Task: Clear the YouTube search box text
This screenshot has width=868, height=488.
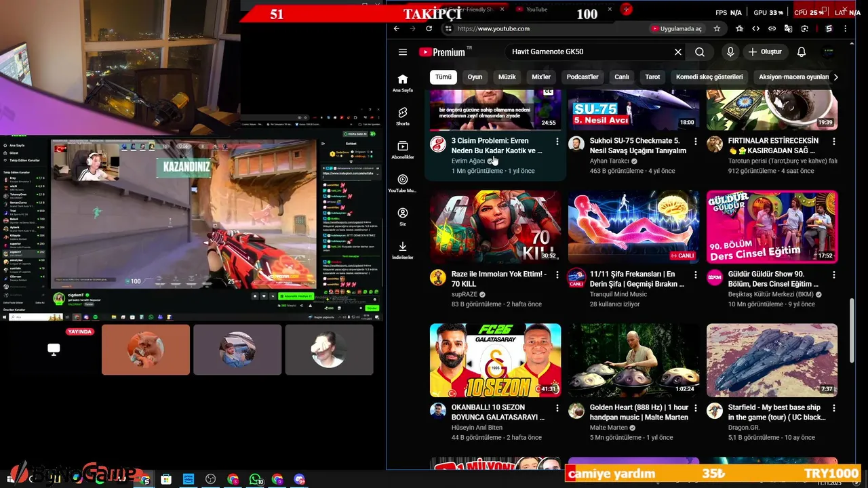Action: (677, 52)
